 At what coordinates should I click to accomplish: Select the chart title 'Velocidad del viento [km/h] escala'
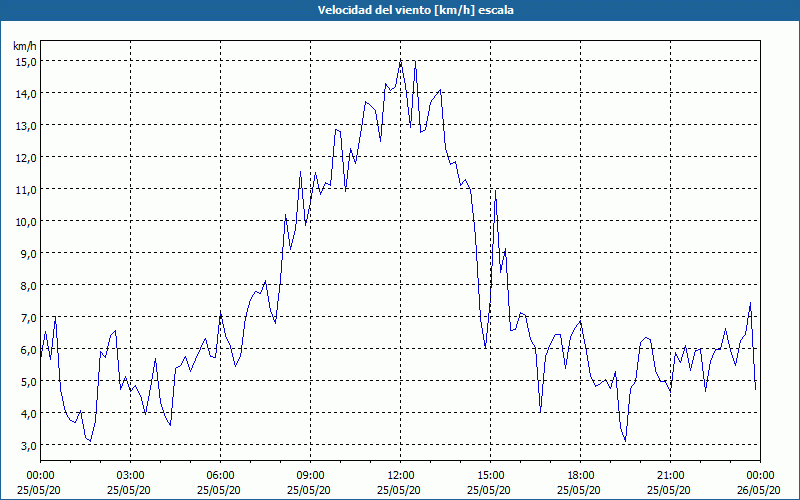(415, 10)
